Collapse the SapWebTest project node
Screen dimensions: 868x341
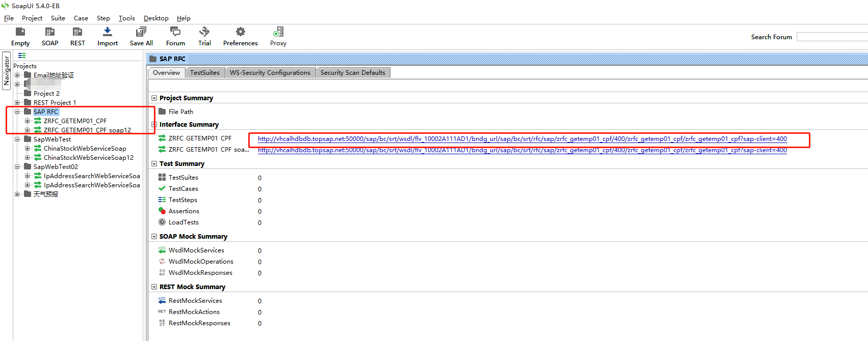[17, 139]
